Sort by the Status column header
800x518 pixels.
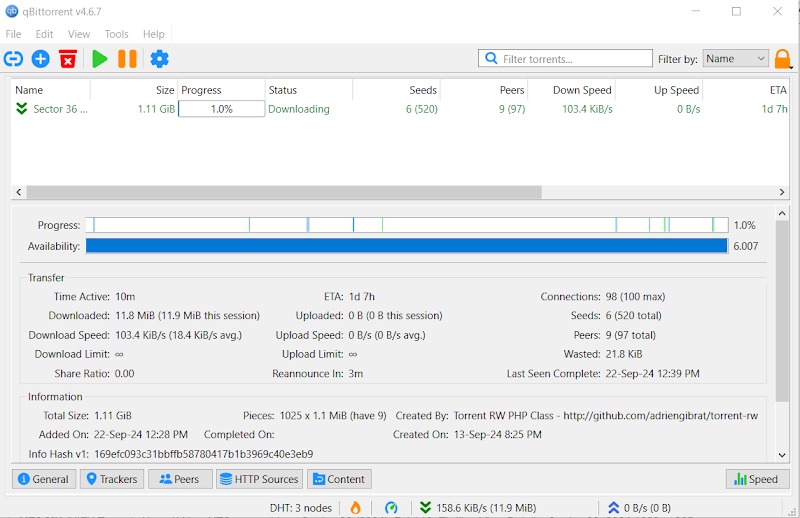309,90
